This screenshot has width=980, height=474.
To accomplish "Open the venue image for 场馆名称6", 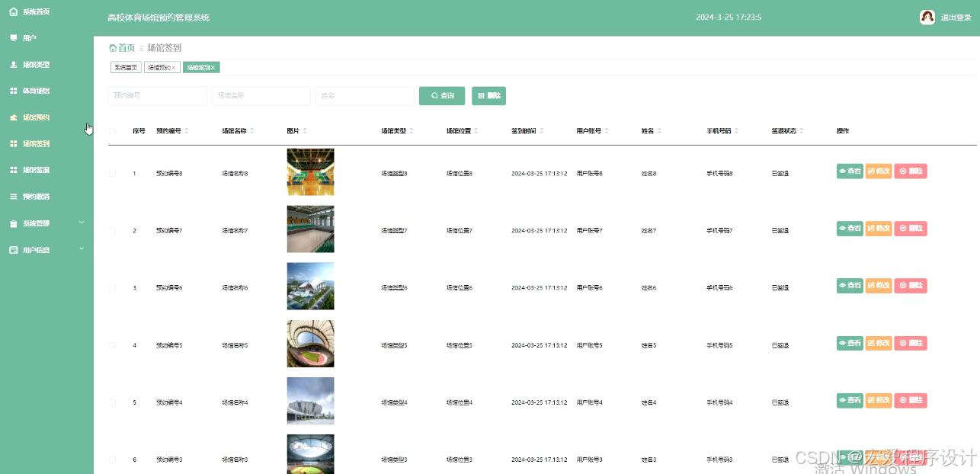I will tap(310, 287).
